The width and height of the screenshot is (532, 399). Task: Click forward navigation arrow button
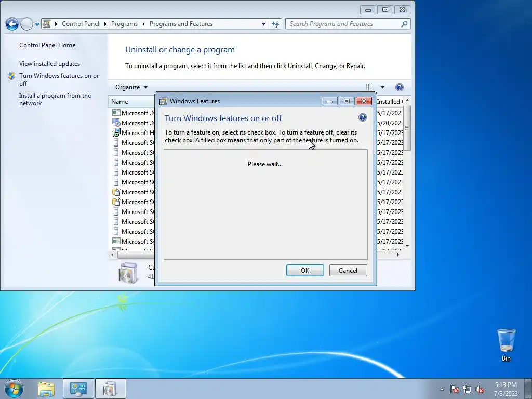pyautogui.click(x=26, y=24)
